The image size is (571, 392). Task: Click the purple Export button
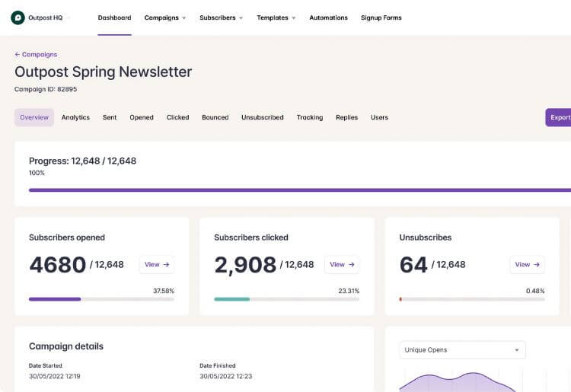[x=559, y=117]
